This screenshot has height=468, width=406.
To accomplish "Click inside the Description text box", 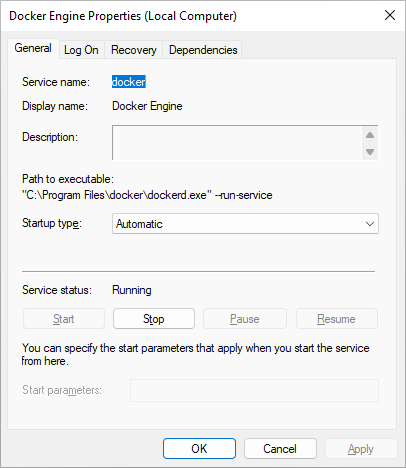I will (237, 143).
